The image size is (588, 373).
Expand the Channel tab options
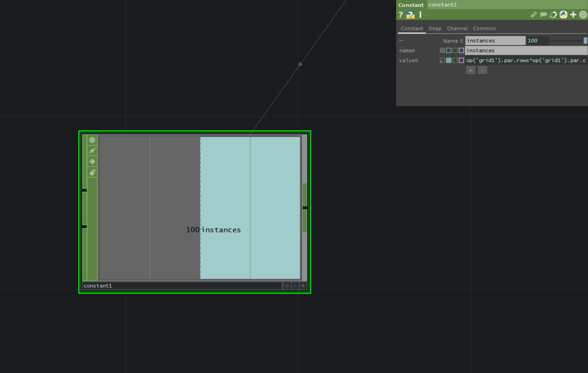[457, 28]
